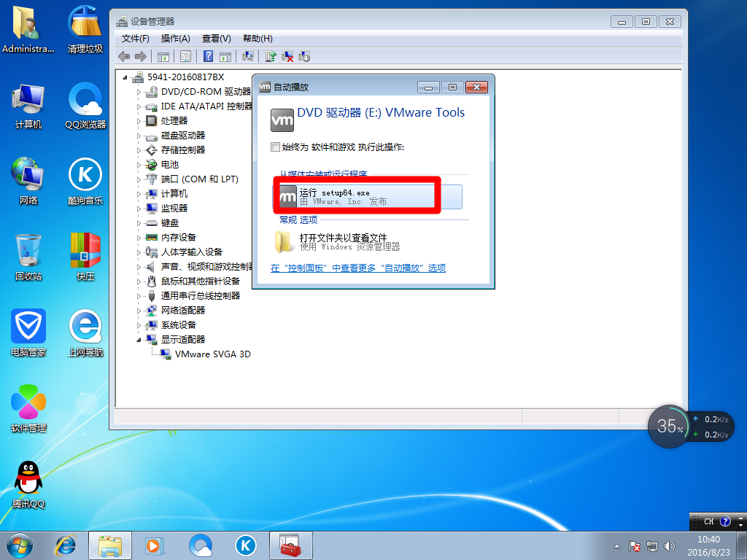Click the Action Center flag tray icon
Image resolution: width=747 pixels, height=560 pixels.
[x=634, y=547]
